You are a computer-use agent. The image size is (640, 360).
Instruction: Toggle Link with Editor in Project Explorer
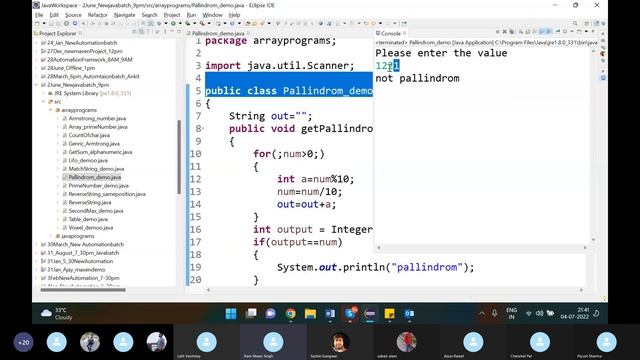tap(142, 31)
